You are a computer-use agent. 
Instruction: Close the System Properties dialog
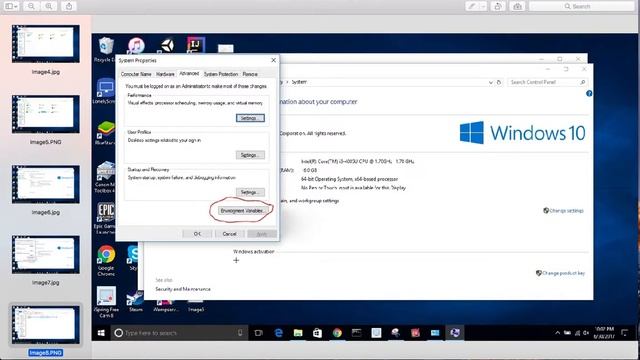(273, 60)
